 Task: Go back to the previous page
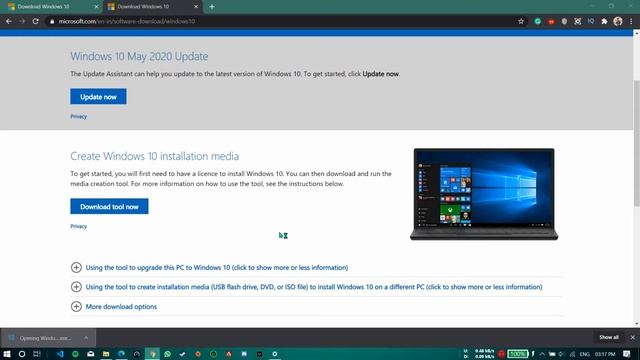(9, 21)
